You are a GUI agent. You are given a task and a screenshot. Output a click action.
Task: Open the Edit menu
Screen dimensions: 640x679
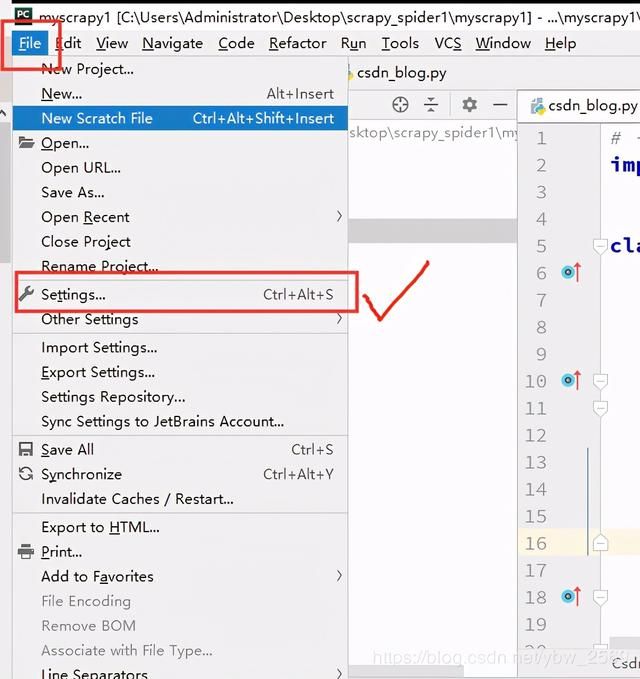tap(68, 43)
